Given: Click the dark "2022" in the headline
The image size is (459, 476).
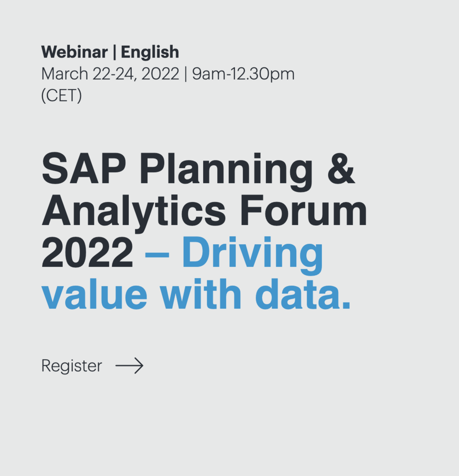Looking at the screenshot, I should pos(88,252).
